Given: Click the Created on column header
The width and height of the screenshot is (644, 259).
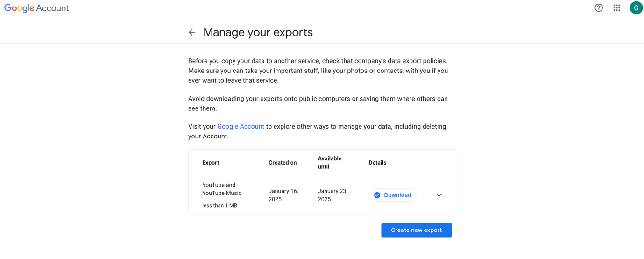Looking at the screenshot, I should pos(283,163).
